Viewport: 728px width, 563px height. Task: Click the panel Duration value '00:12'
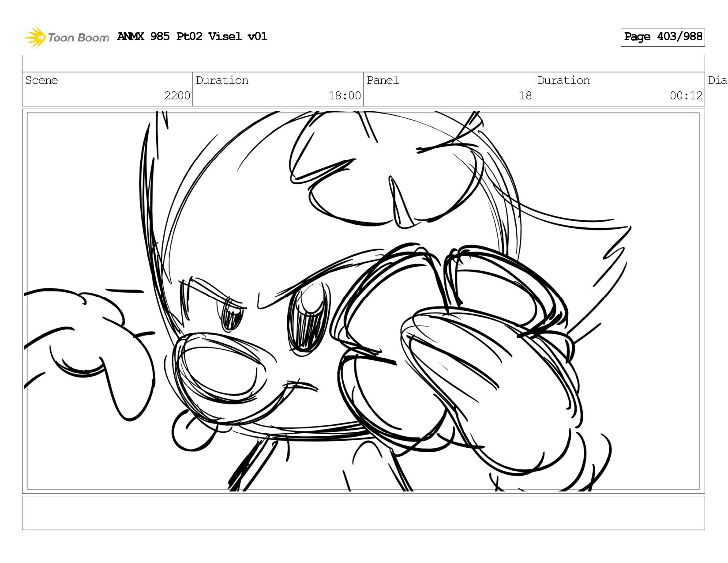(x=686, y=96)
